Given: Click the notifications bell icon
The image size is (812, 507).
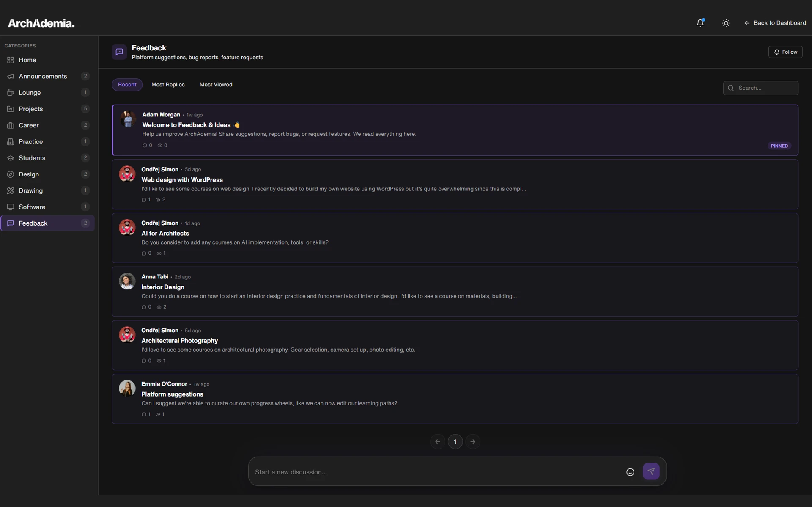Looking at the screenshot, I should 700,23.
